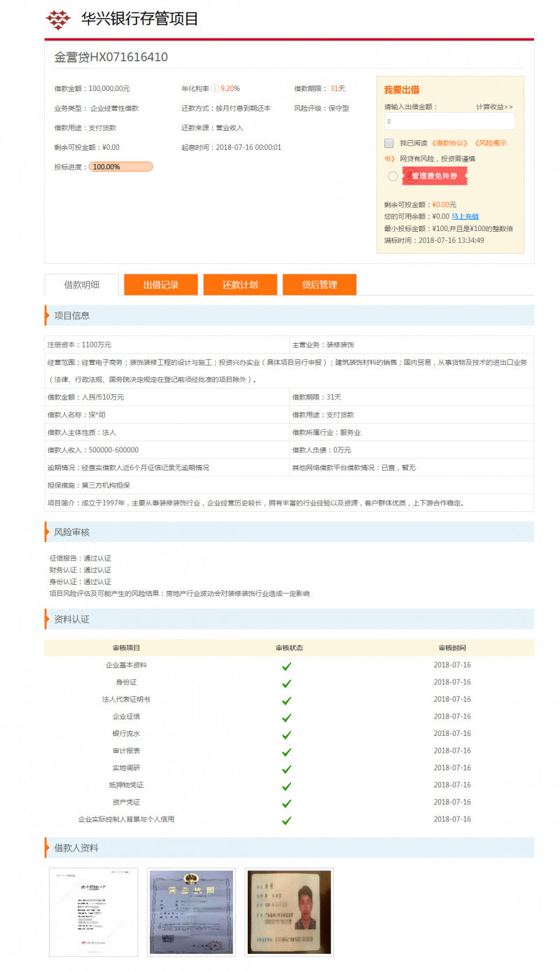
Task: Click 业务类型：企业经营性借款
Action: point(97,109)
